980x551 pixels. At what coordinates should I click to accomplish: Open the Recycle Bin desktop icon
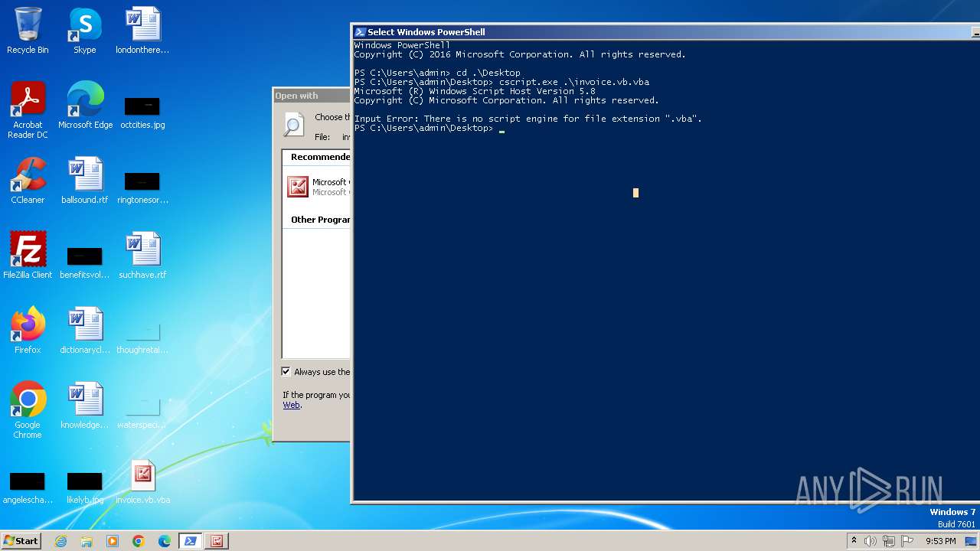point(28,31)
